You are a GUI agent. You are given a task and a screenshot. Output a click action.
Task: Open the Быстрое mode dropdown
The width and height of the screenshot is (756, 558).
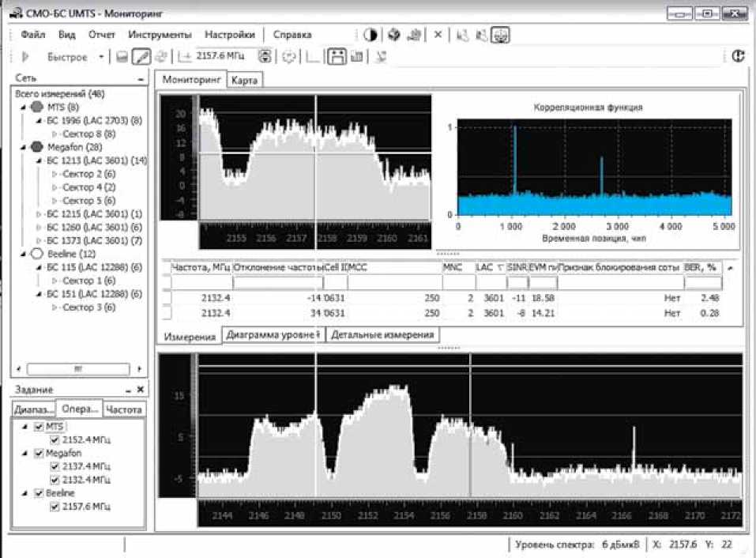101,57
